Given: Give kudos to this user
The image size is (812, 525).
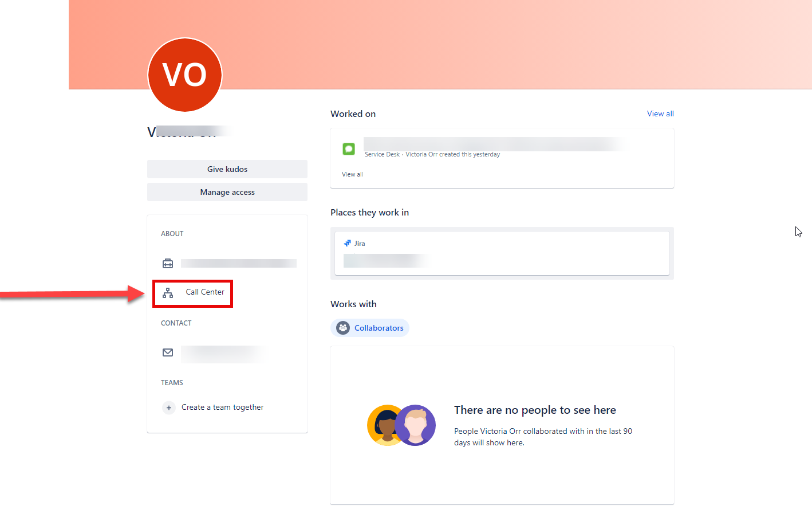Looking at the screenshot, I should click(227, 169).
